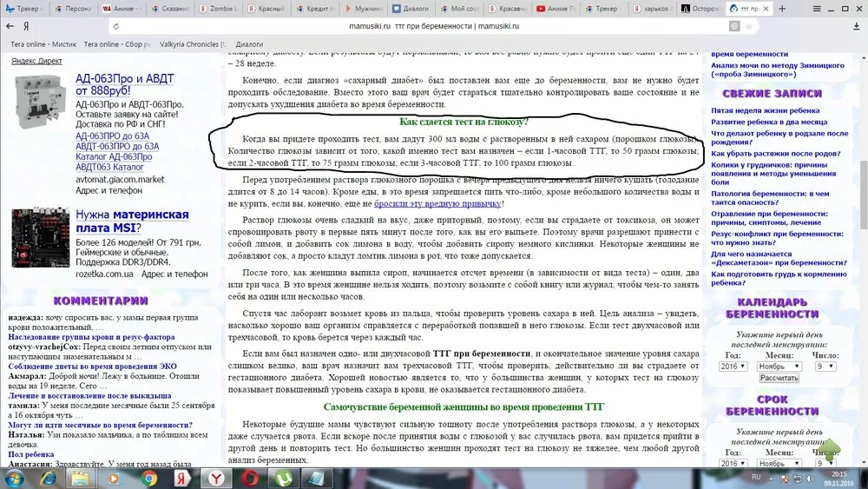The width and height of the screenshot is (868, 489).
Task: Switch to the 'Zombie' tab
Action: 218,9
